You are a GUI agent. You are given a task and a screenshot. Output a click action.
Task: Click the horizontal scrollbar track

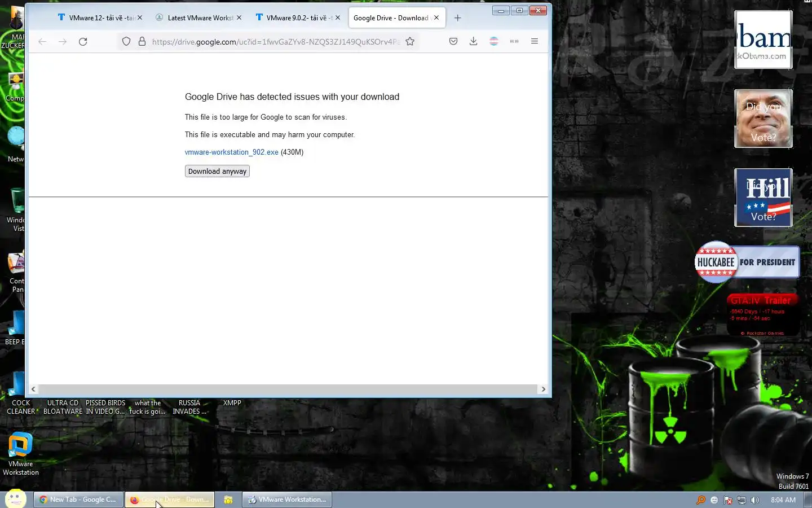(x=288, y=389)
